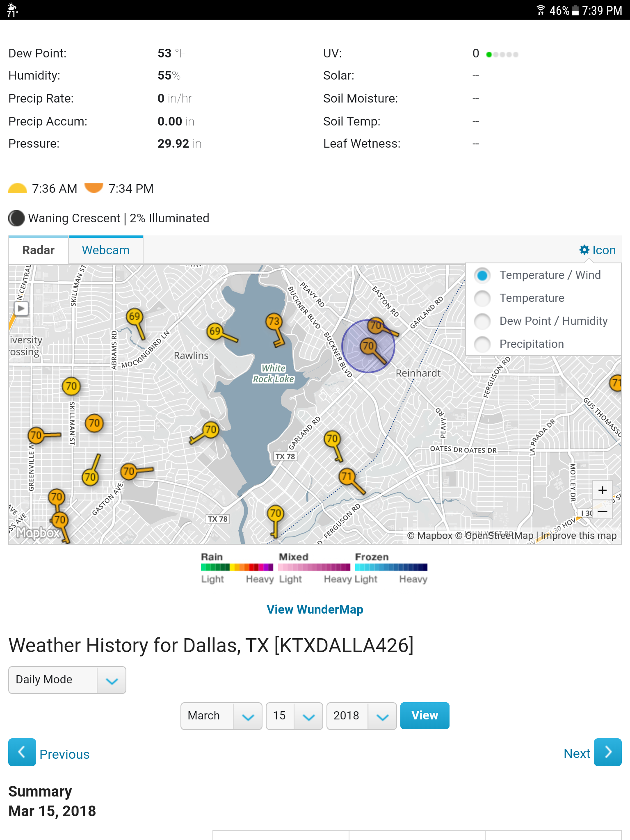This screenshot has height=840, width=630.
Task: Zoom out on the radar map
Action: pos(602,511)
